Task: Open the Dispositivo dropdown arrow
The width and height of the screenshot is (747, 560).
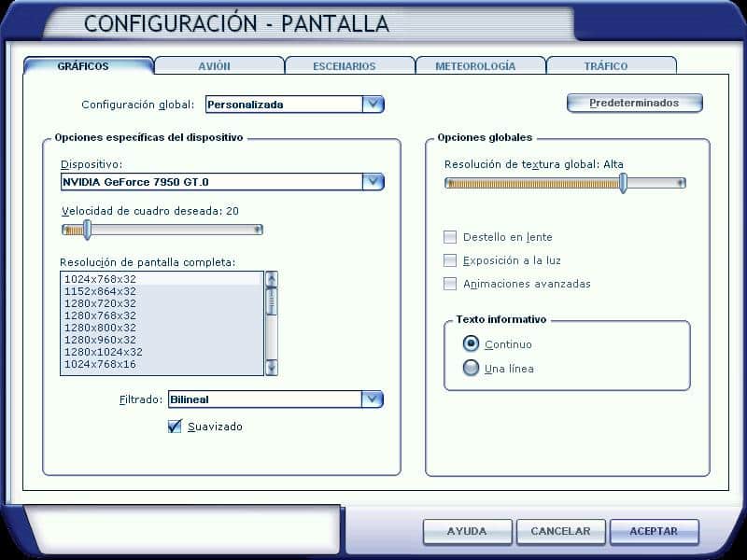Action: (x=373, y=182)
